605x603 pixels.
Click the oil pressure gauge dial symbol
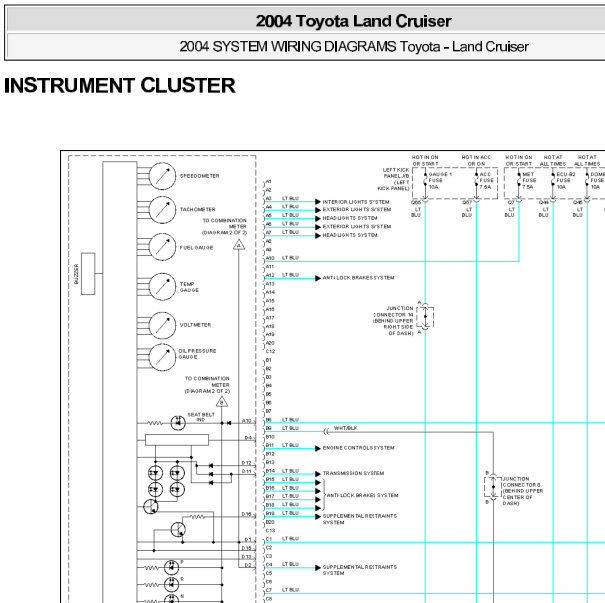pos(162,357)
